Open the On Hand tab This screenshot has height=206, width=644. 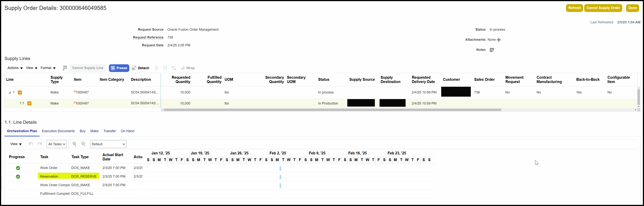pyautogui.click(x=127, y=131)
